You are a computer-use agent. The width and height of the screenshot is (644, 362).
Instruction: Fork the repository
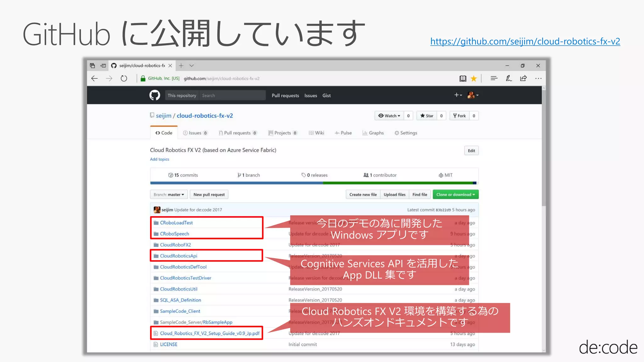(459, 116)
